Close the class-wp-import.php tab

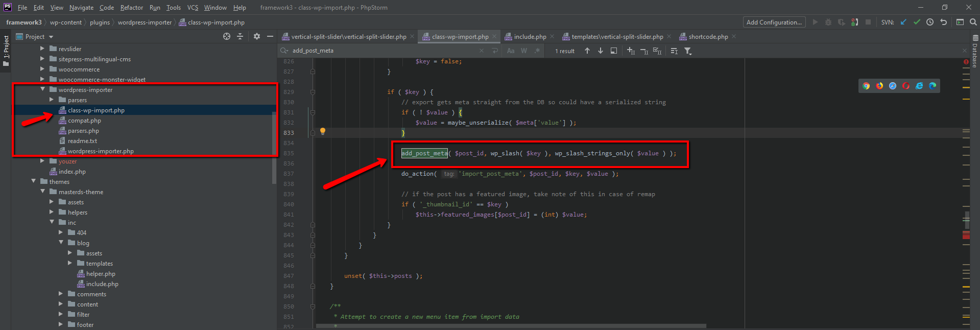(494, 36)
